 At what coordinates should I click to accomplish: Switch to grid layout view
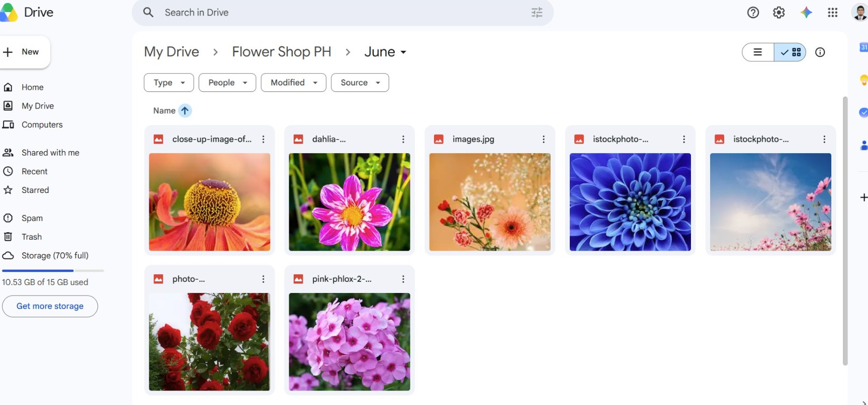coord(790,52)
